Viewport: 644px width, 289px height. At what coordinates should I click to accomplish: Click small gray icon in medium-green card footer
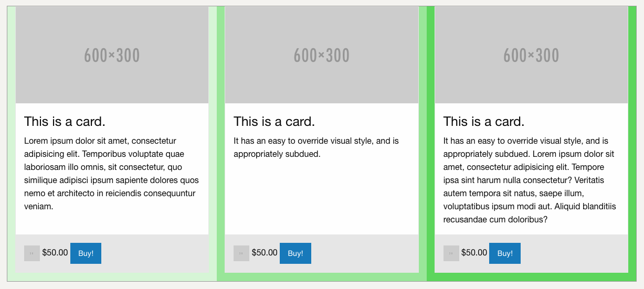click(x=241, y=253)
